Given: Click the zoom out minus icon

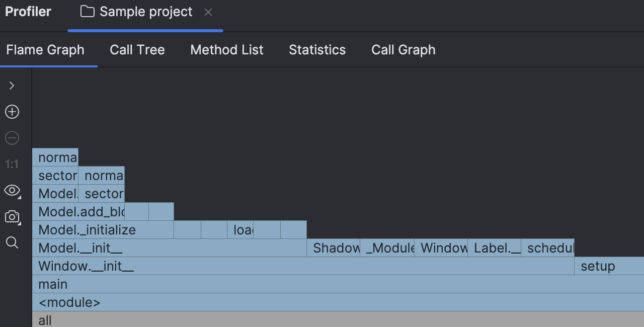Looking at the screenshot, I should [12, 138].
